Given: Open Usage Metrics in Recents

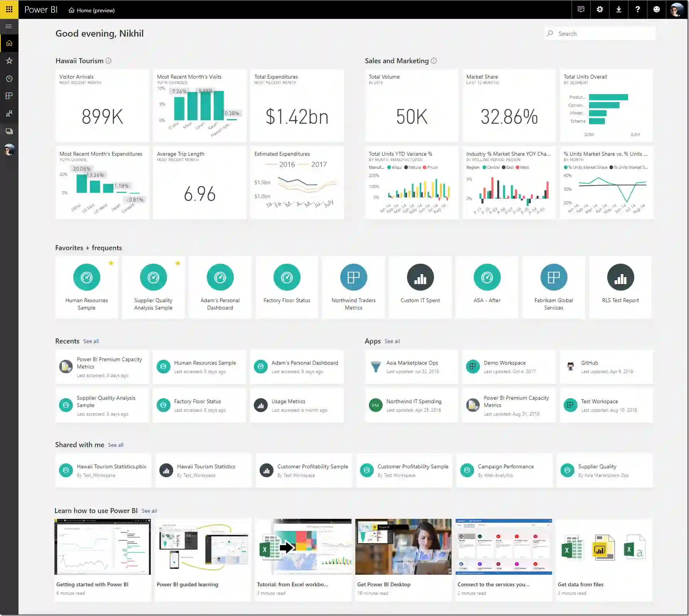Looking at the screenshot, I should (x=297, y=406).
